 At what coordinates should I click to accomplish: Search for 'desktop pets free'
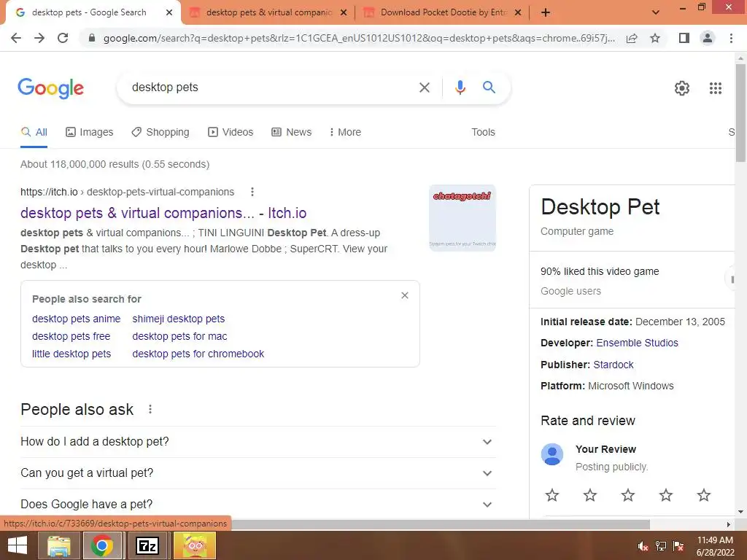point(71,336)
